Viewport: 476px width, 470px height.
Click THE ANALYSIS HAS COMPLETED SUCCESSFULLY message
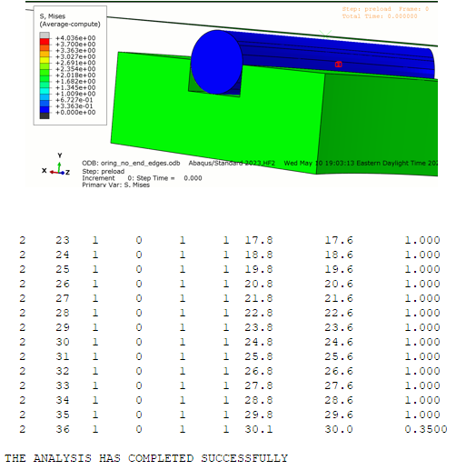(x=146, y=458)
